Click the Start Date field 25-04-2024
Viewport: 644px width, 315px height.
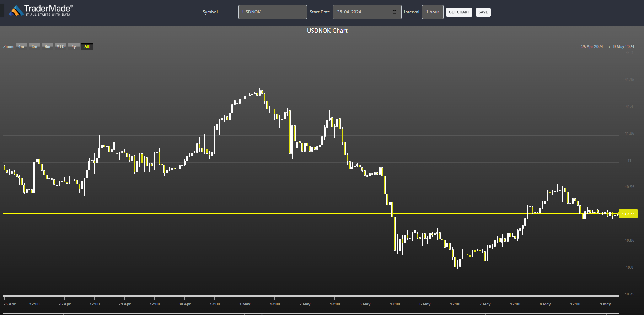click(367, 12)
